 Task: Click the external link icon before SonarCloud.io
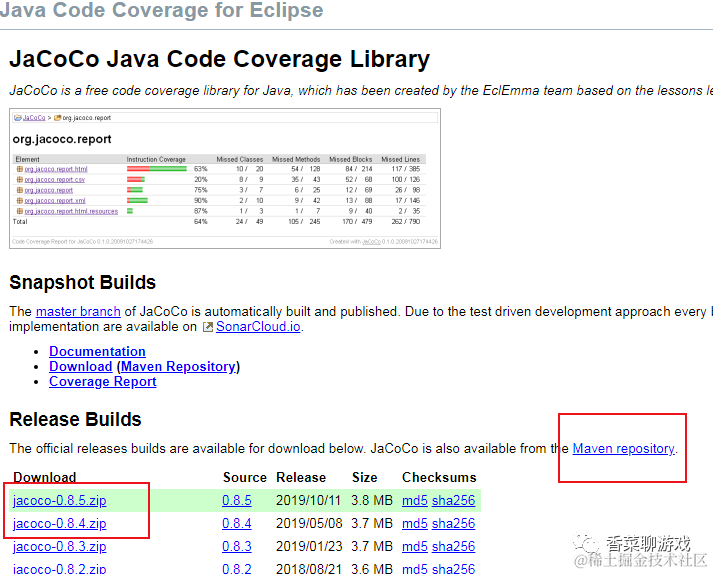click(208, 327)
